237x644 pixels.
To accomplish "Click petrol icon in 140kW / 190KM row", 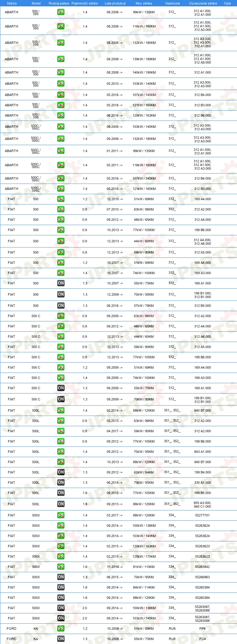I will pos(61,72).
